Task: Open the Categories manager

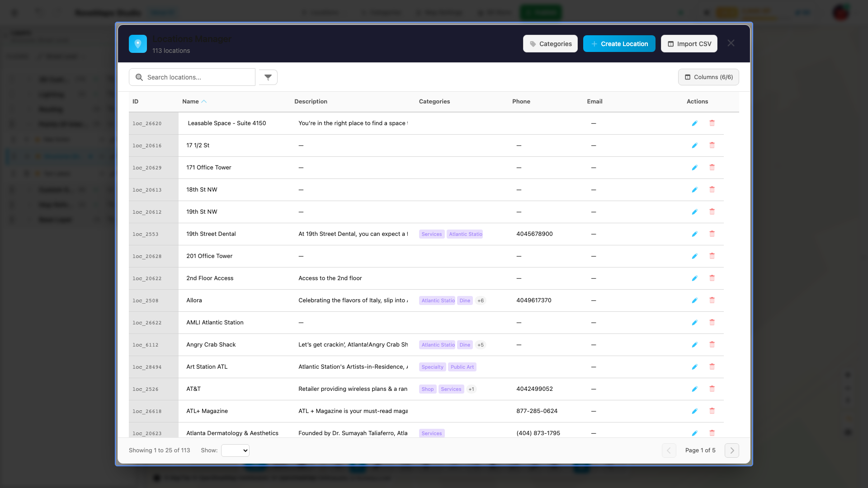Action: [x=550, y=44]
